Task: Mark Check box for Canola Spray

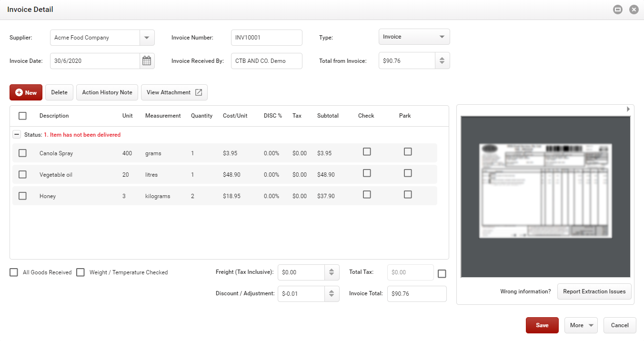Action: pos(367,151)
